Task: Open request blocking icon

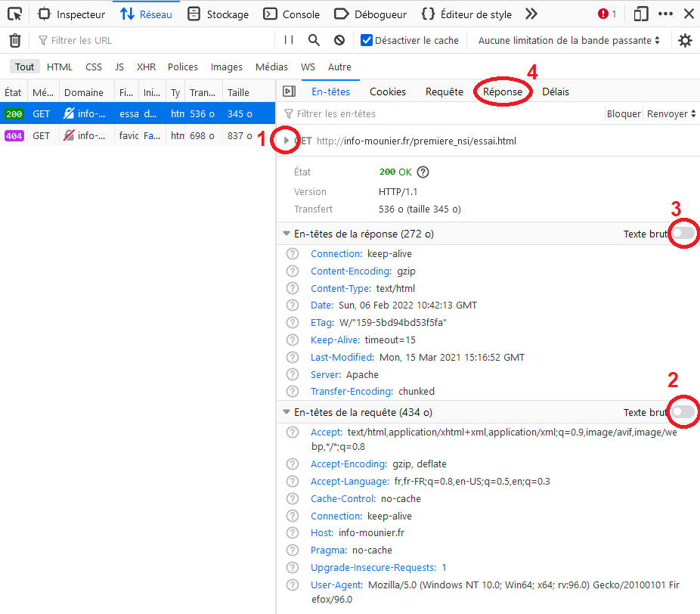Action: (339, 40)
